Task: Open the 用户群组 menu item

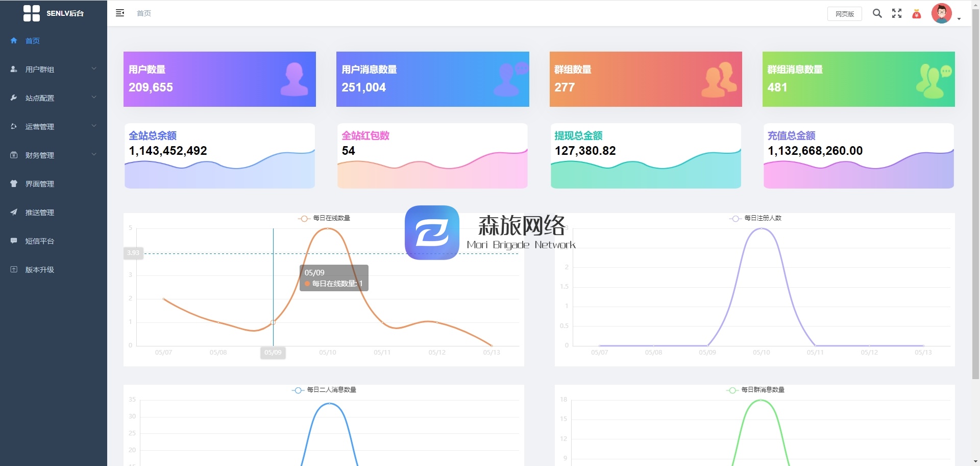Action: (x=54, y=69)
